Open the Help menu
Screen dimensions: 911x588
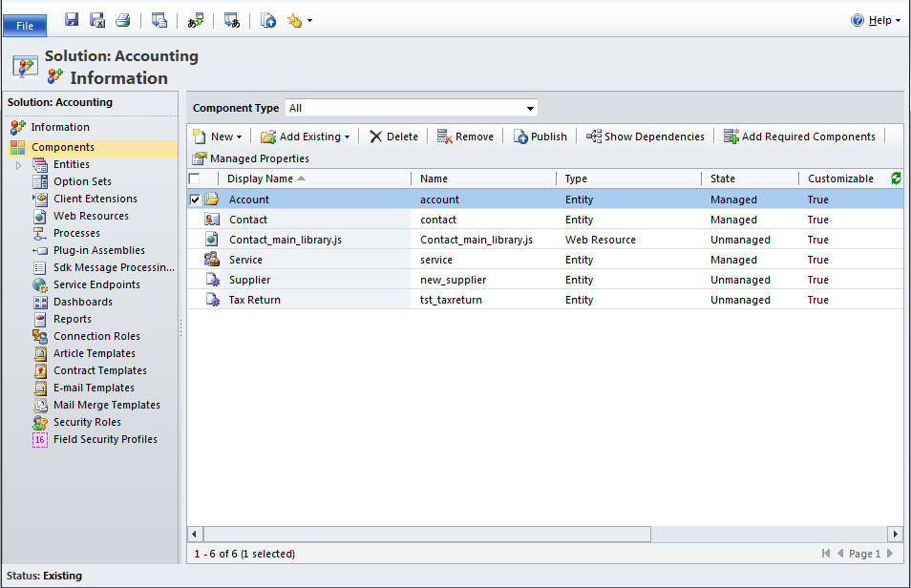(x=876, y=20)
